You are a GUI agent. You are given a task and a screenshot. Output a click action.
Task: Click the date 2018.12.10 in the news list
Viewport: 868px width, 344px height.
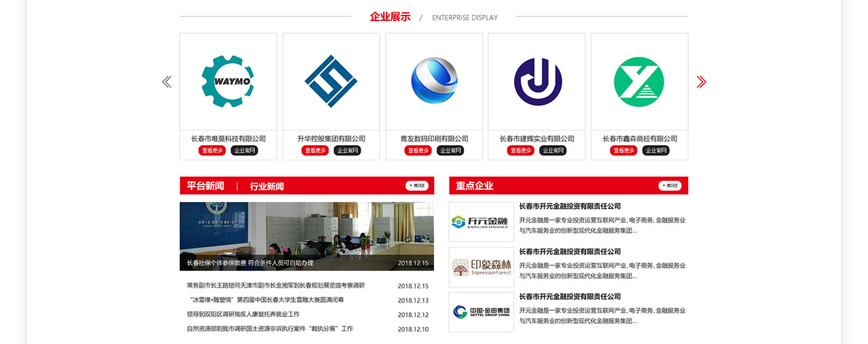point(413,329)
